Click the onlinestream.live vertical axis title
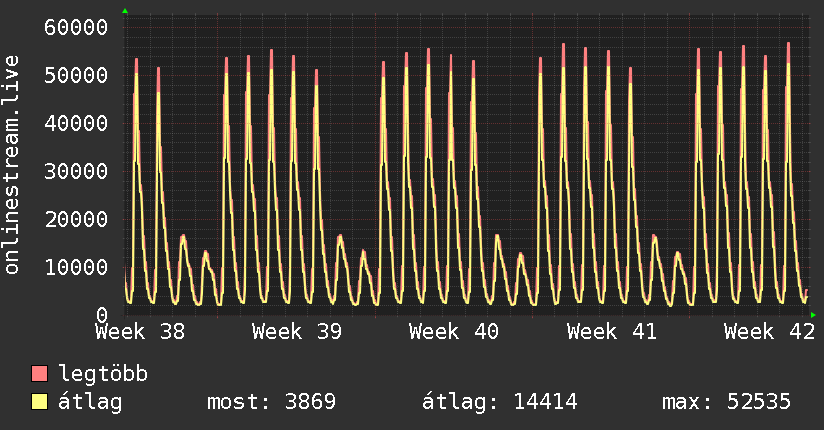 [11, 165]
